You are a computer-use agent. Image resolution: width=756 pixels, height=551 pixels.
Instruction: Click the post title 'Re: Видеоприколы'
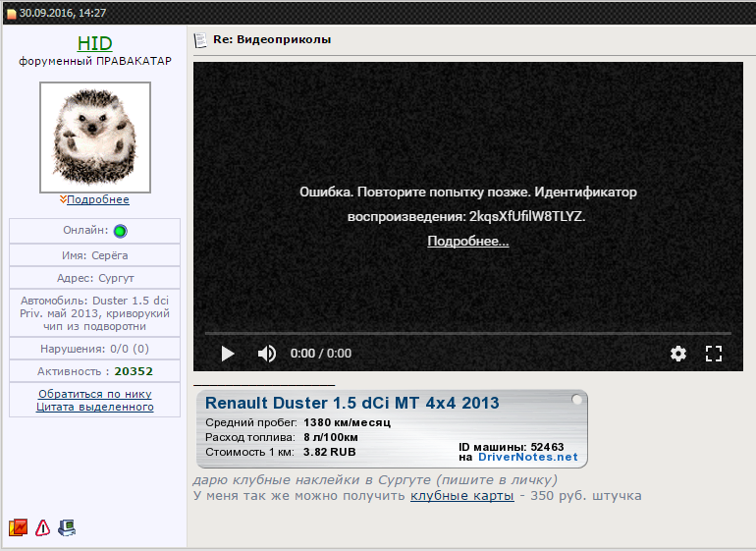click(272, 39)
